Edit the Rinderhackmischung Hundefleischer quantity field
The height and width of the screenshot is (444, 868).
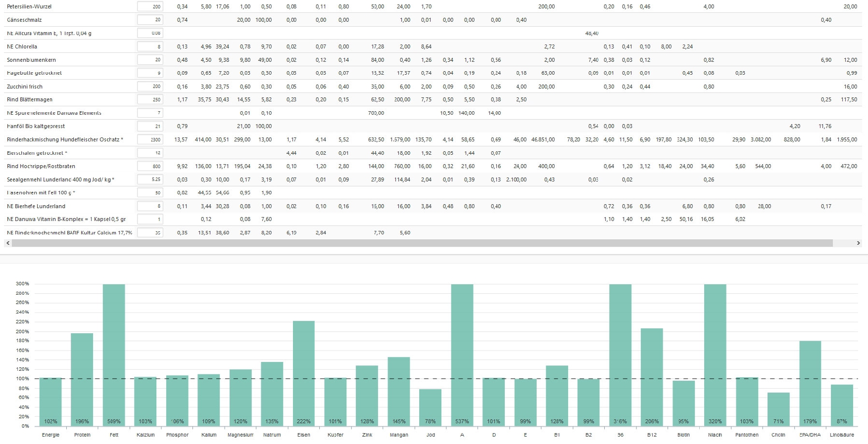(150, 139)
